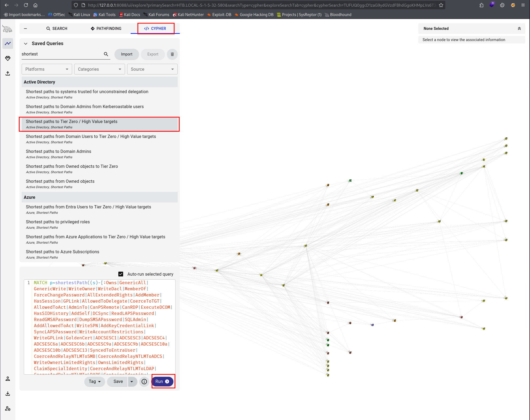Click the BloodHound logo at top left
Viewport: 530px width, 420px height.
[x=7, y=29]
